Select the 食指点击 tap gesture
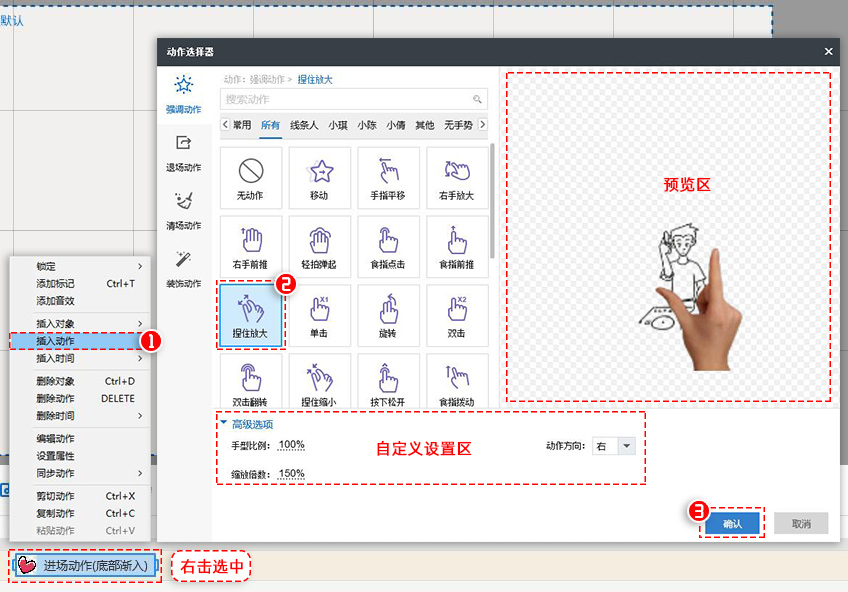Image resolution: width=848 pixels, height=592 pixels. (389, 246)
